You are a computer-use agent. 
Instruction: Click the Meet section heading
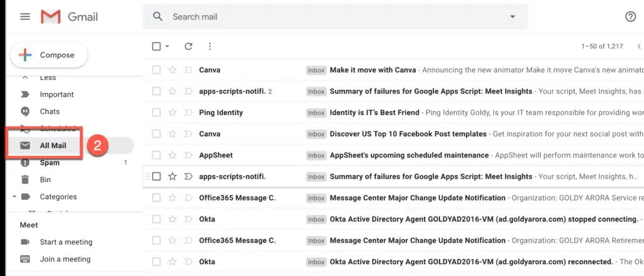pyautogui.click(x=29, y=225)
